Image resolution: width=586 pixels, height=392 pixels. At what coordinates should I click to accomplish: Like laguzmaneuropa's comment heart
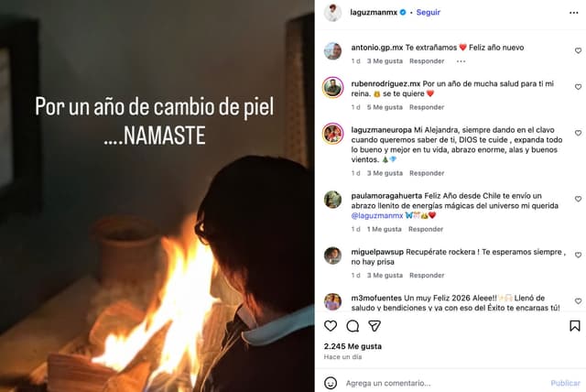pyautogui.click(x=578, y=133)
